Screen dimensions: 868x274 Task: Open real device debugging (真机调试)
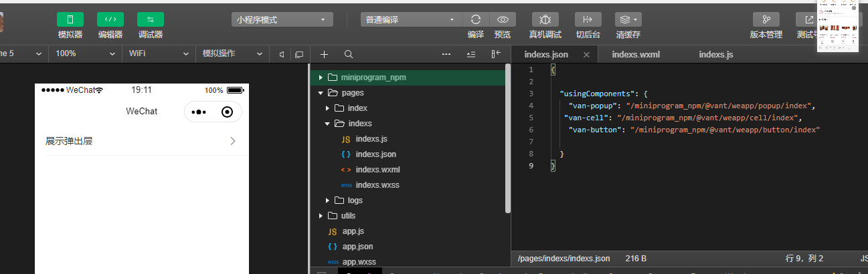[545, 19]
